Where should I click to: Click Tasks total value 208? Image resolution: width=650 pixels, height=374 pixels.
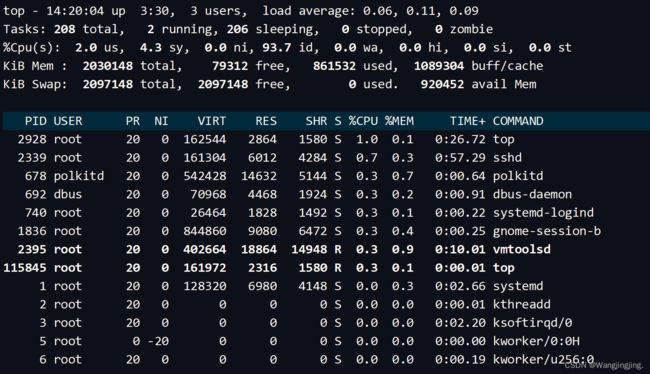pyautogui.click(x=64, y=29)
